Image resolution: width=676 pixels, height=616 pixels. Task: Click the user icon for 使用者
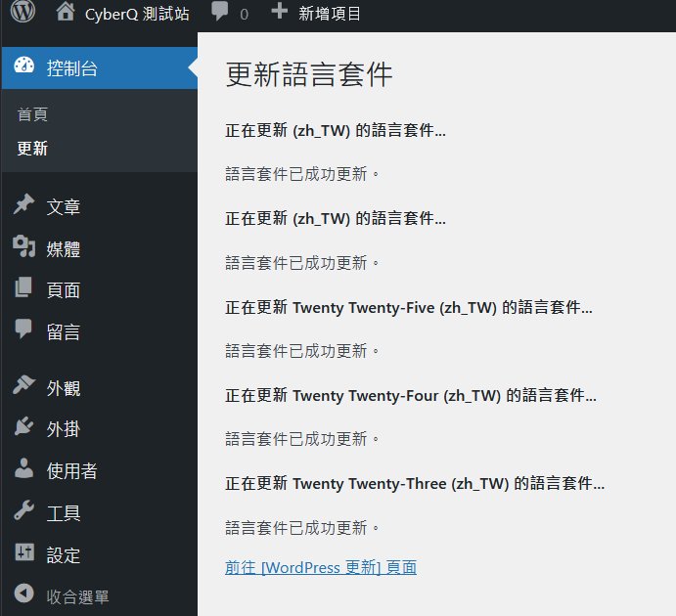23,468
